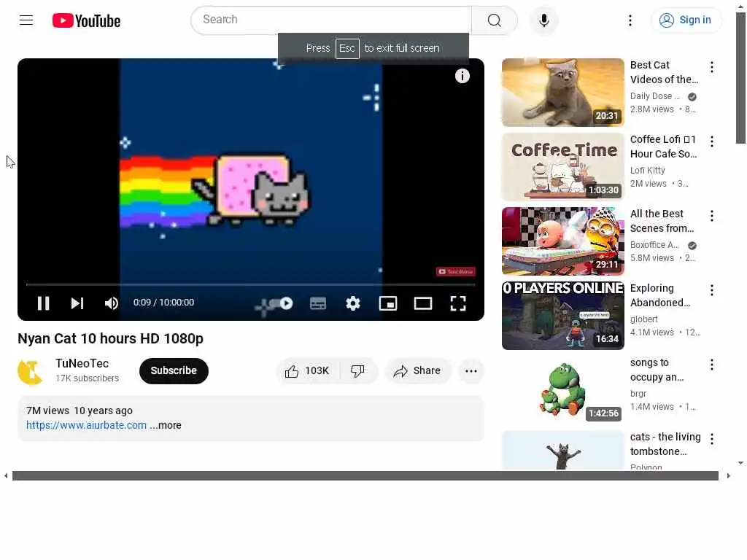The width and height of the screenshot is (747, 560).
Task: Toggle full screen mode
Action: pos(458,303)
